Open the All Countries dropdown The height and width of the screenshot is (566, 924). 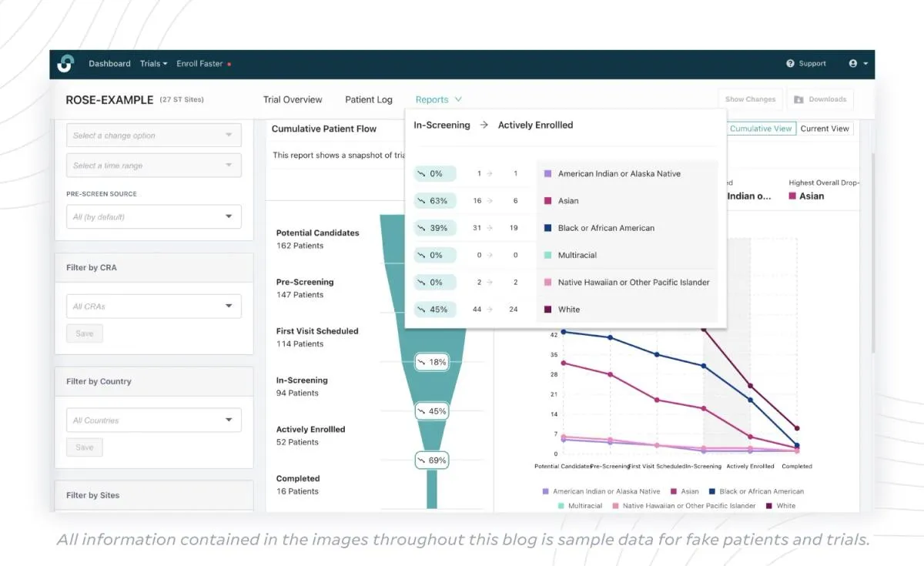pos(153,420)
